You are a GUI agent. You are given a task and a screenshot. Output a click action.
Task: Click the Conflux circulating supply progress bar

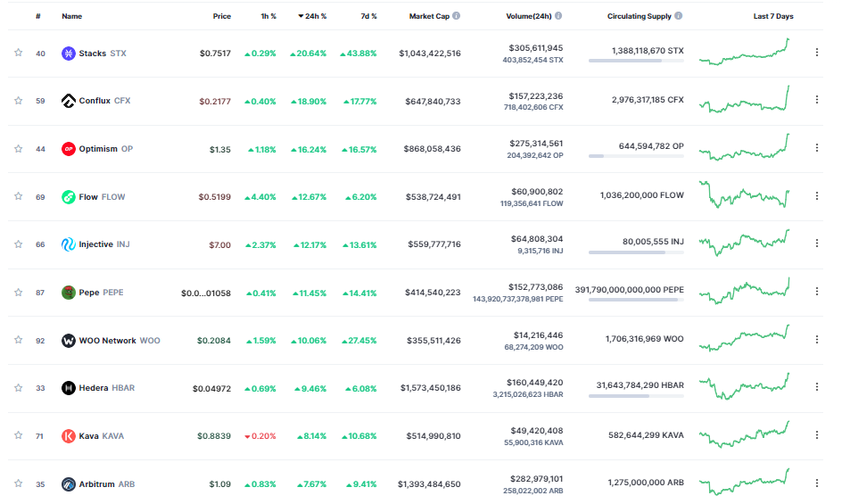point(636,108)
